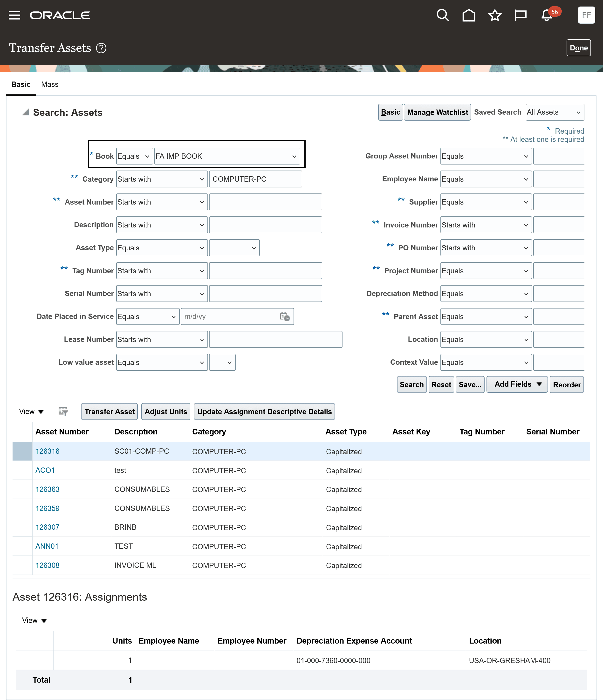This screenshot has height=700, width=603.
Task: Open announcements flag icon
Action: click(520, 15)
